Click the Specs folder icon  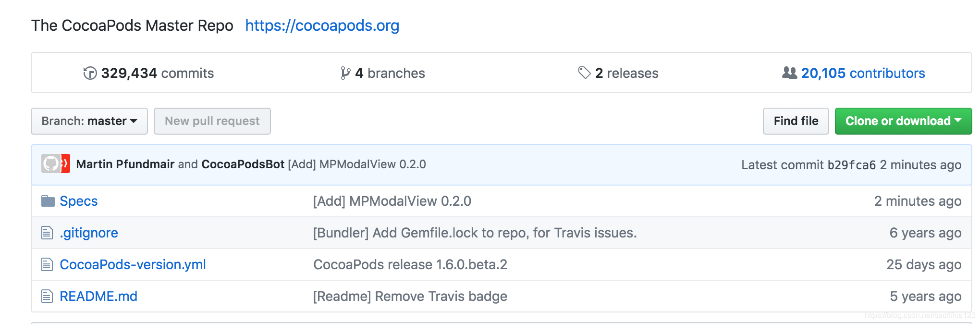click(x=48, y=201)
